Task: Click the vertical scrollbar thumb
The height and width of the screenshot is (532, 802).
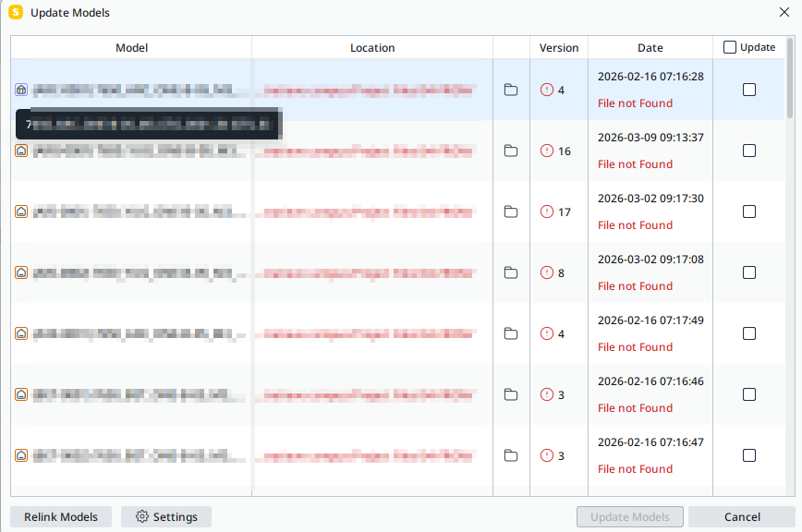Action: pos(790,78)
